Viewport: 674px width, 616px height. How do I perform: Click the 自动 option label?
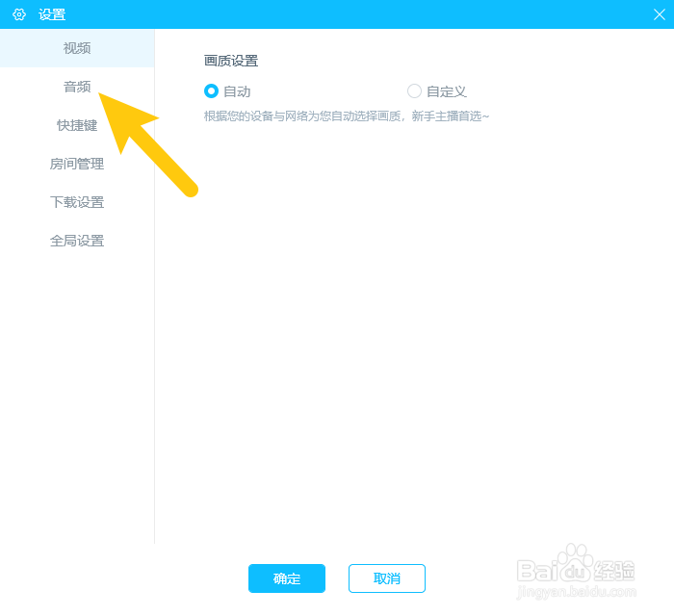(237, 91)
